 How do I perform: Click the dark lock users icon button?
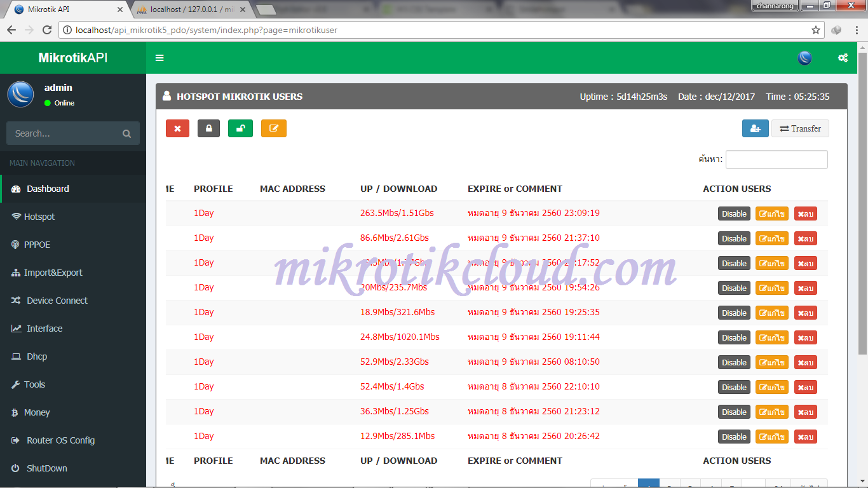(208, 128)
